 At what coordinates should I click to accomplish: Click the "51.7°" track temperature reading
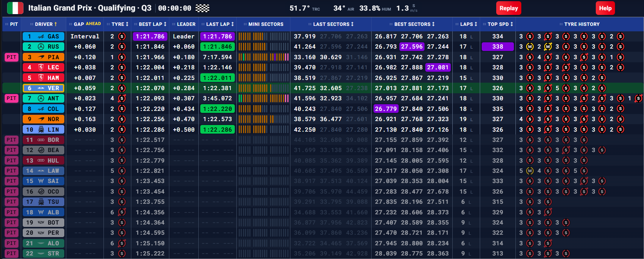click(299, 8)
